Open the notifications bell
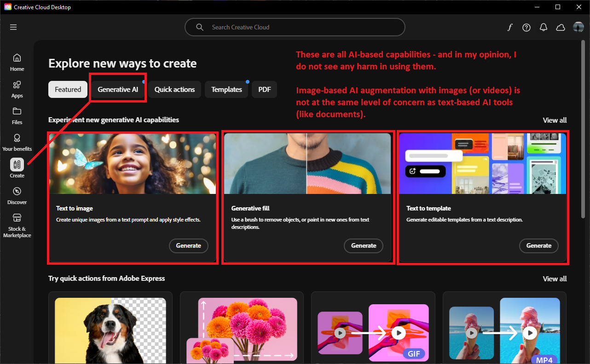The image size is (590, 364). point(544,27)
